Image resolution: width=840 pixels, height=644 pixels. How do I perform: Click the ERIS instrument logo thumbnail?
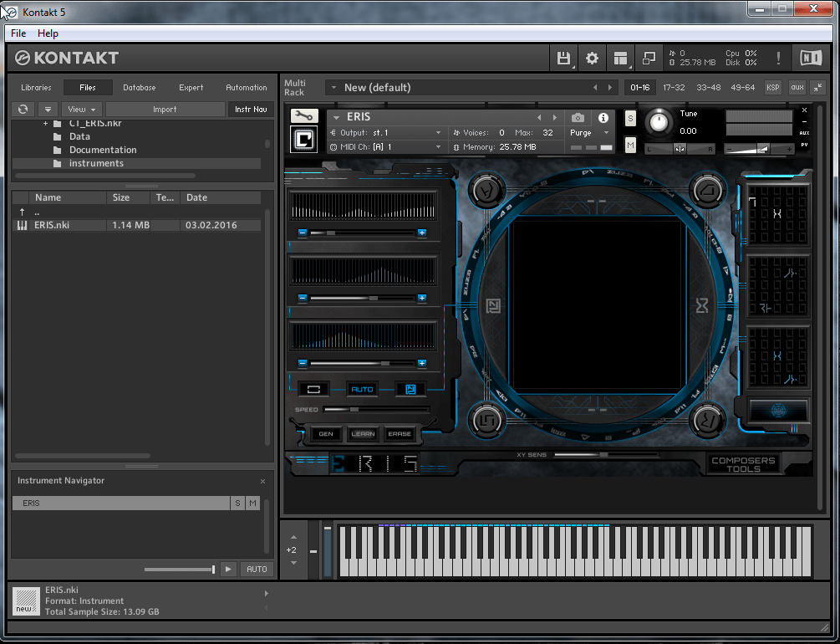(x=303, y=140)
